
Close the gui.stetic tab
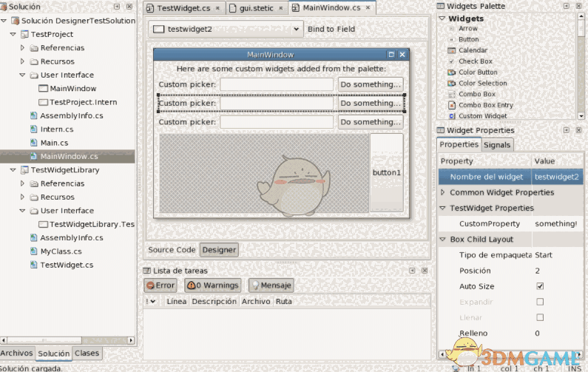click(281, 8)
